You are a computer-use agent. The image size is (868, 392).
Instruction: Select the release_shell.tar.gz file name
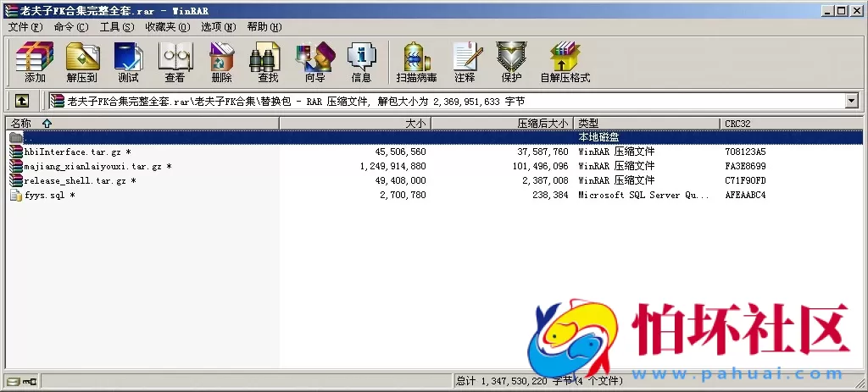pyautogui.click(x=81, y=180)
